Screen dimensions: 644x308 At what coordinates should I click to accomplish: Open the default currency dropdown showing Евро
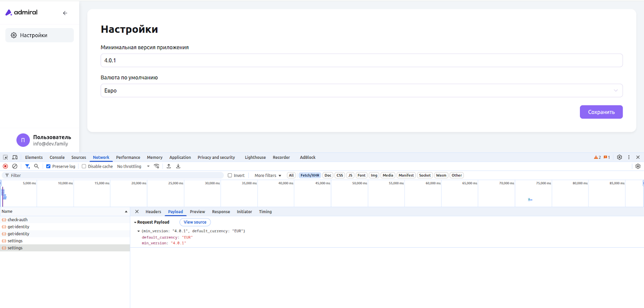pyautogui.click(x=361, y=90)
